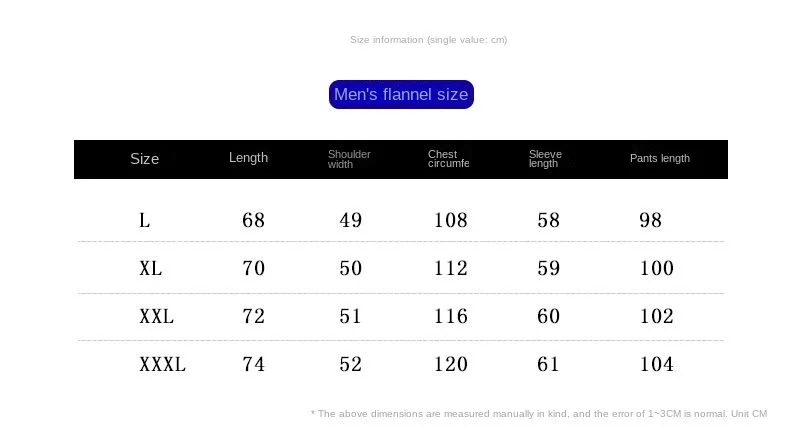Viewport: 790px width, 448px height.
Task: Select the Size column header
Action: (x=145, y=159)
